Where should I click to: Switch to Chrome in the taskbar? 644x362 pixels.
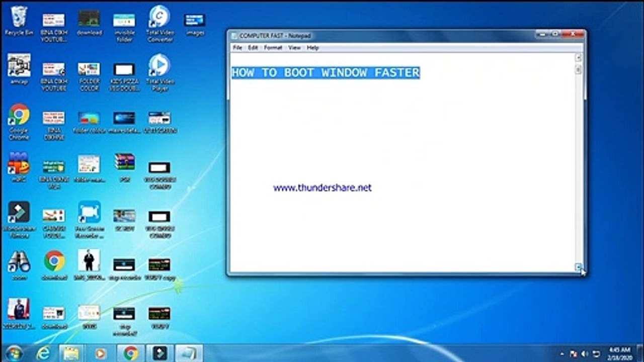pos(131,353)
